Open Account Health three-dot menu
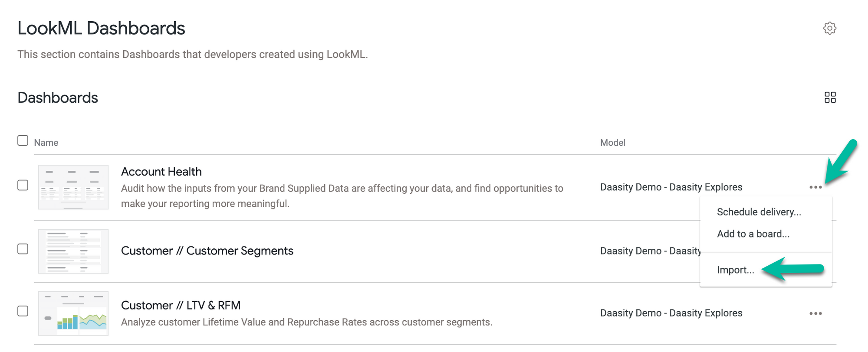Screen dimensions: 868x352 [x=815, y=187]
